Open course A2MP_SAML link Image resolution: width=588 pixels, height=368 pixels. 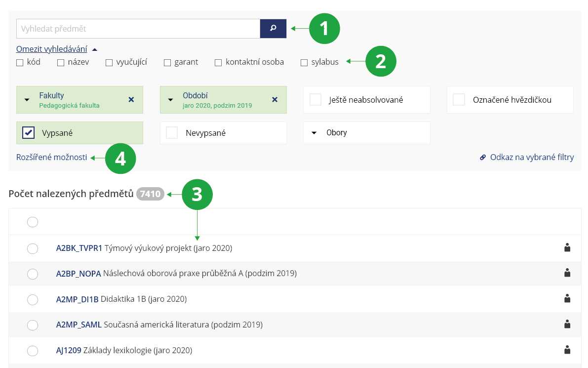[78, 325]
